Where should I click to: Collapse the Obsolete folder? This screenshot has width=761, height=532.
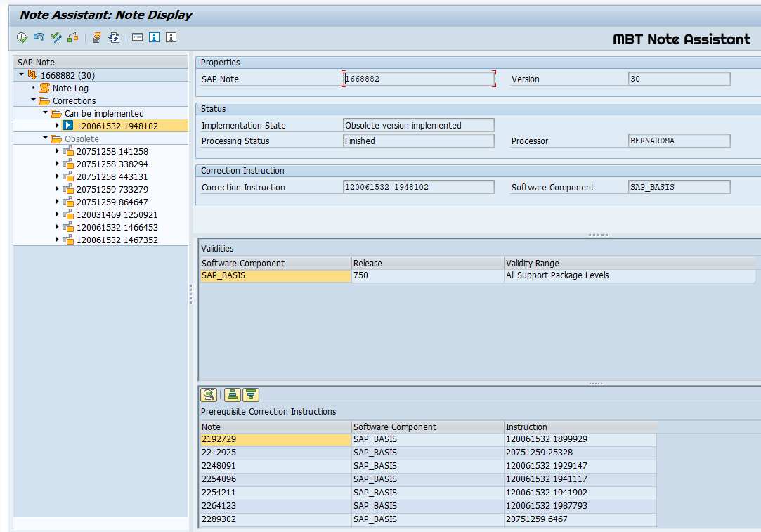(44, 138)
